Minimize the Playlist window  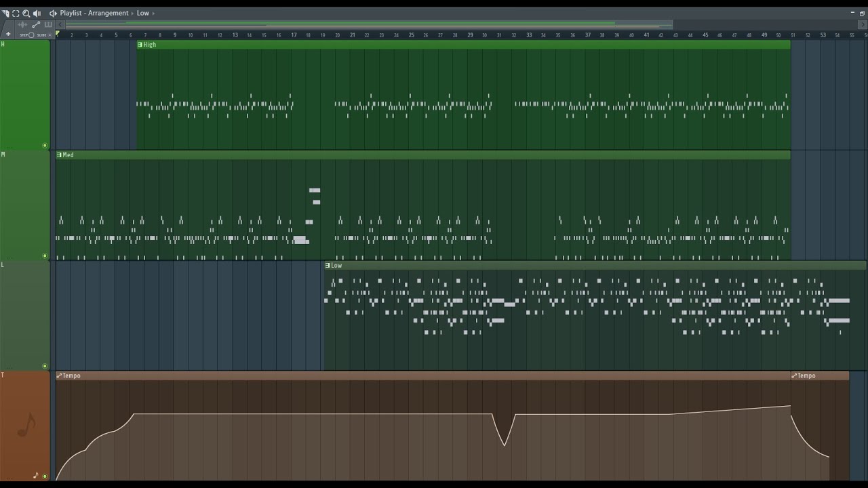coord(852,13)
